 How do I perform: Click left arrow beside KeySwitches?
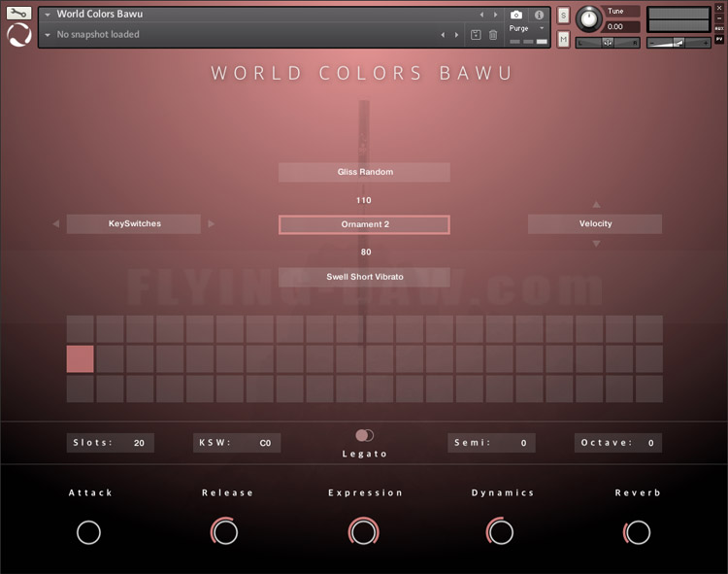pos(55,223)
